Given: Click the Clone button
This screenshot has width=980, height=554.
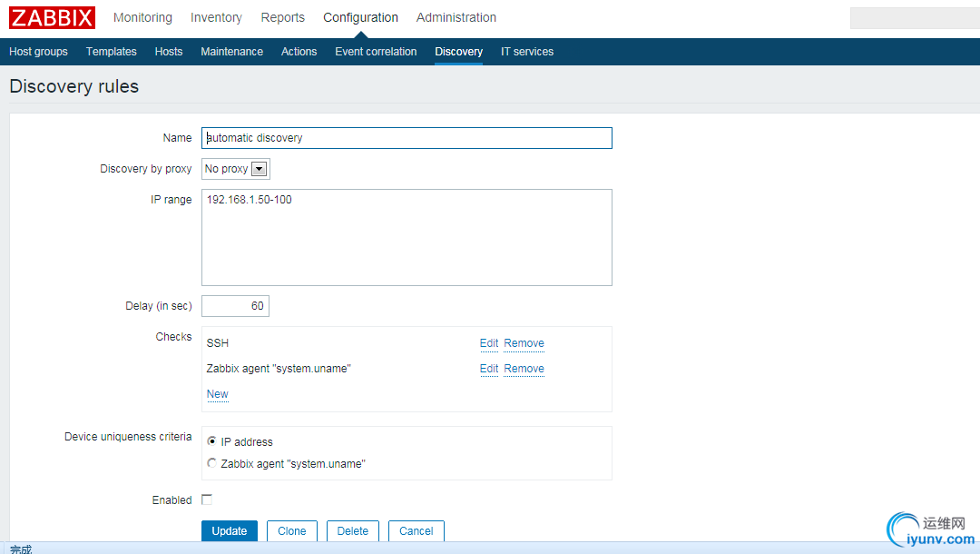Looking at the screenshot, I should (292, 531).
